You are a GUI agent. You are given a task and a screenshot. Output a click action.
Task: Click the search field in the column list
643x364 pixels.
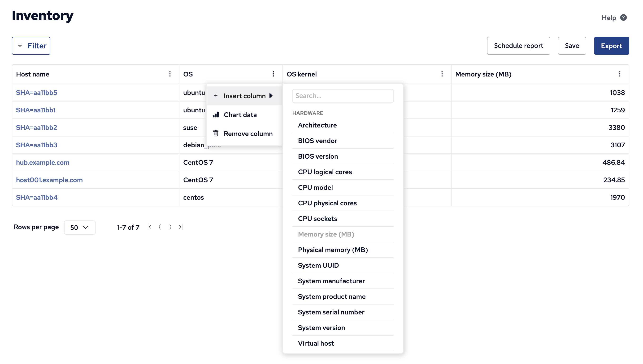tap(343, 96)
